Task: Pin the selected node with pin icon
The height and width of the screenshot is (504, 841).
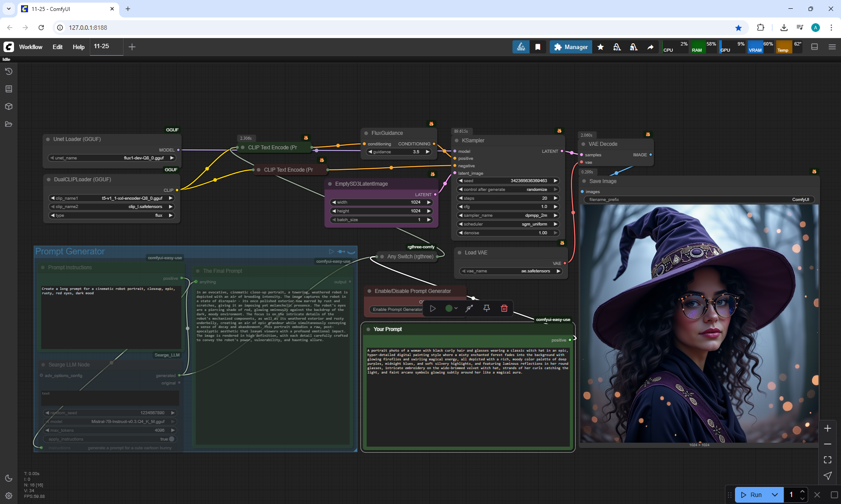Action: point(486,308)
